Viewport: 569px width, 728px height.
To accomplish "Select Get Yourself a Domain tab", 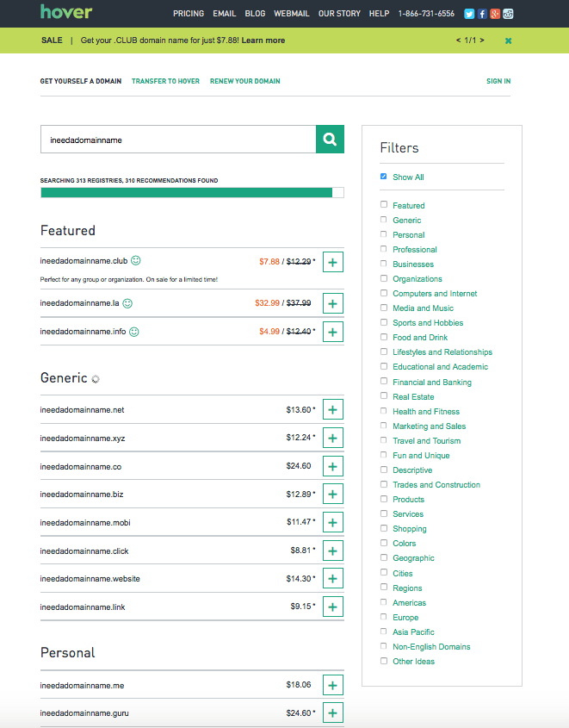I will pyautogui.click(x=81, y=81).
